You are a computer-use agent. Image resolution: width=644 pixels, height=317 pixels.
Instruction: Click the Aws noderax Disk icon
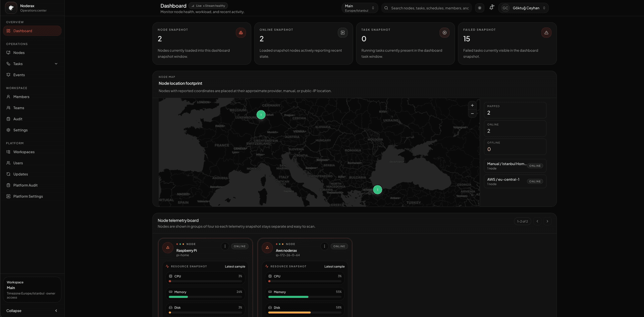270,308
